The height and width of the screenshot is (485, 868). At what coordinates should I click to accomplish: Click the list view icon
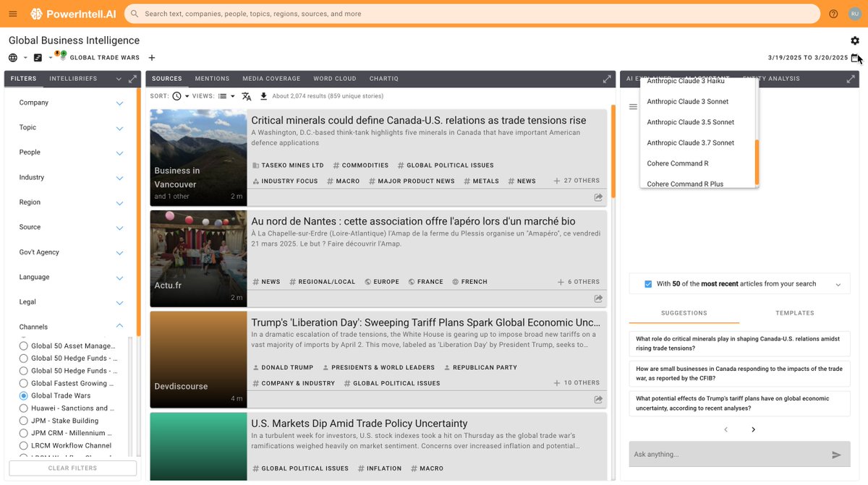click(x=223, y=96)
